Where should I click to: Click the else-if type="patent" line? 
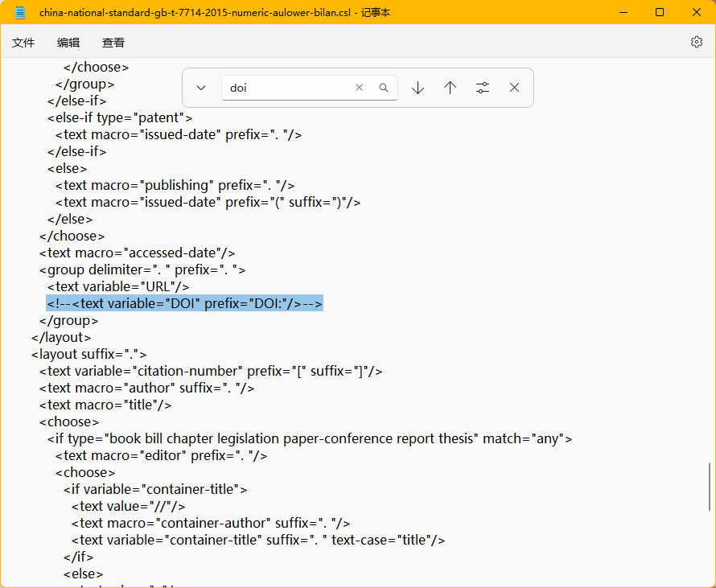point(120,117)
